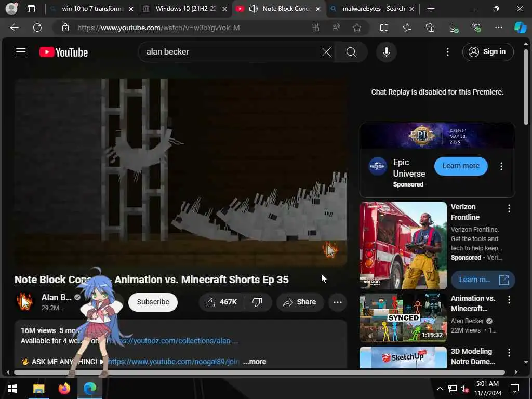The image size is (532, 399).
Task: Start Read aloud from the address bar
Action: pyautogui.click(x=336, y=28)
